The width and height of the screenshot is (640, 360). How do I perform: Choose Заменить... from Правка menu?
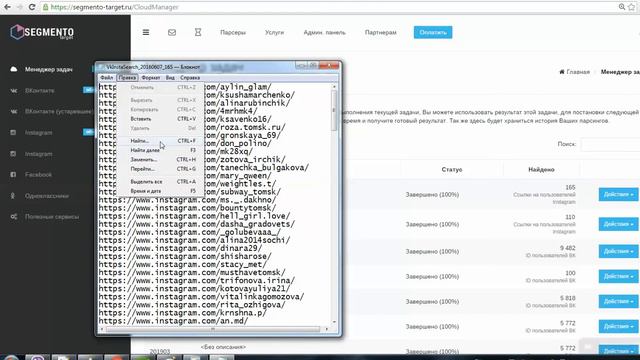pos(160,160)
